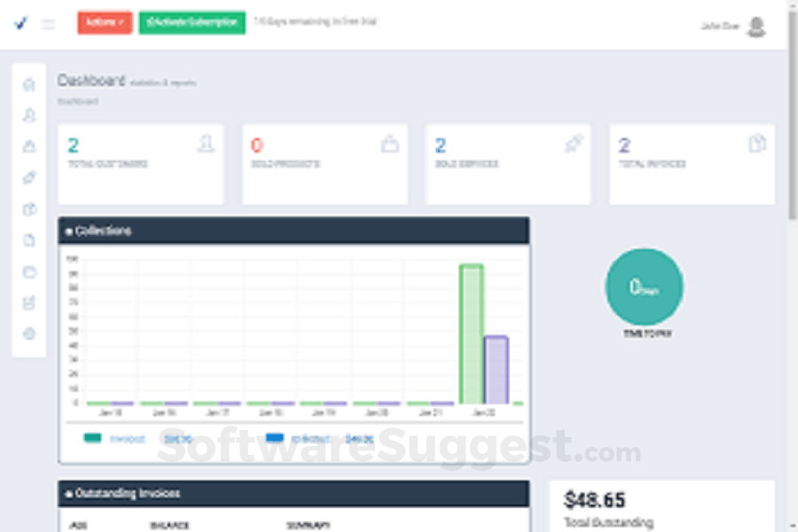Open the red Actions dropdown
The image size is (798, 532).
[x=104, y=22]
